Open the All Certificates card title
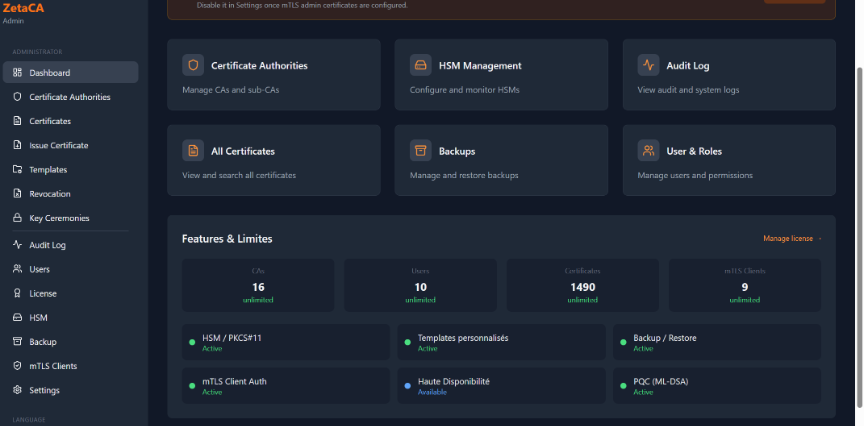Screen dimensions: 864x426 coord(243,151)
